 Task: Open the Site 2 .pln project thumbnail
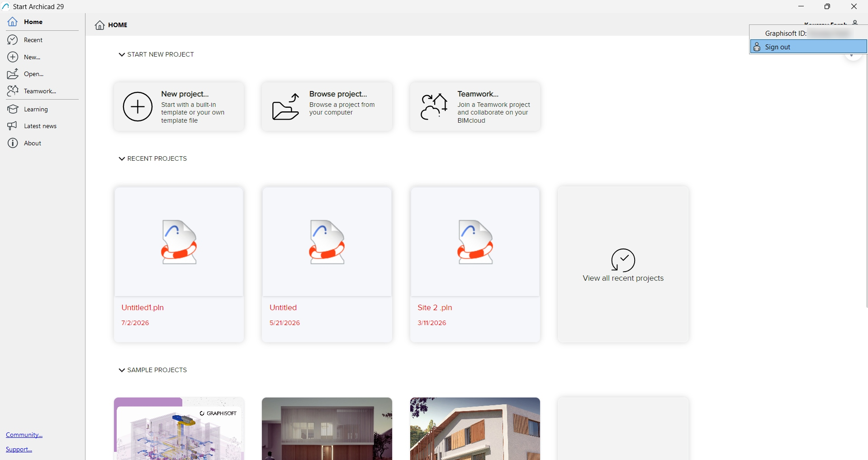click(x=475, y=242)
